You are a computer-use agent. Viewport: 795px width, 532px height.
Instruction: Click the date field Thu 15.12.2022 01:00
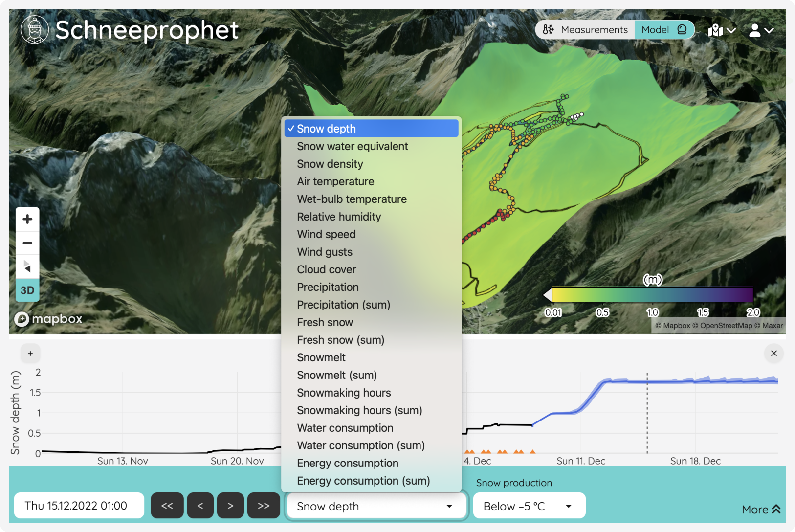pyautogui.click(x=79, y=506)
